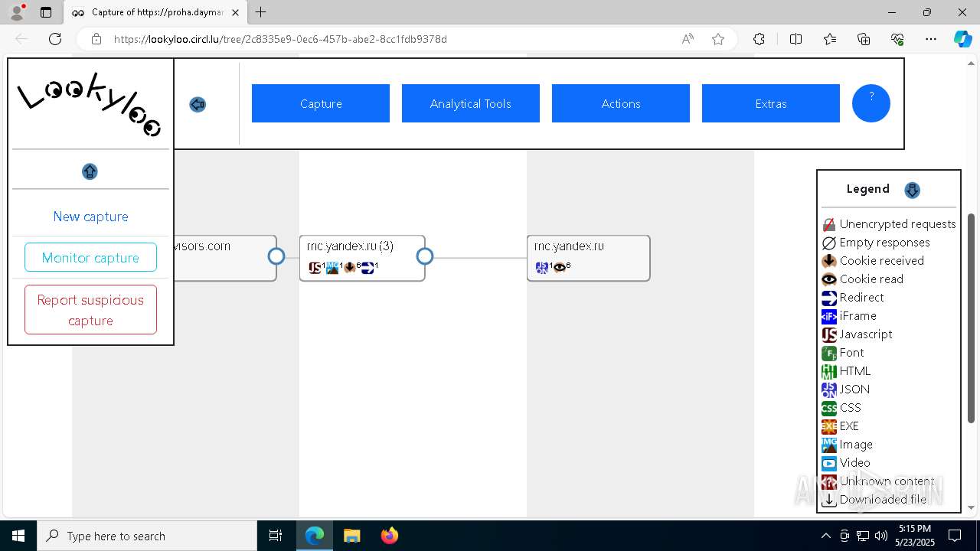The image size is (980, 551).
Task: Click the HTML legend icon
Action: click(x=829, y=371)
